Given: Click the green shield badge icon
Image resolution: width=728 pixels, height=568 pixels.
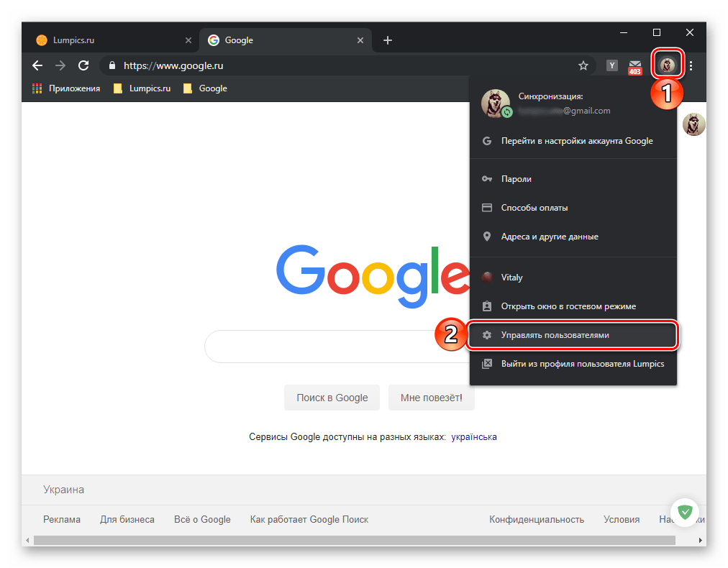Looking at the screenshot, I should (685, 512).
